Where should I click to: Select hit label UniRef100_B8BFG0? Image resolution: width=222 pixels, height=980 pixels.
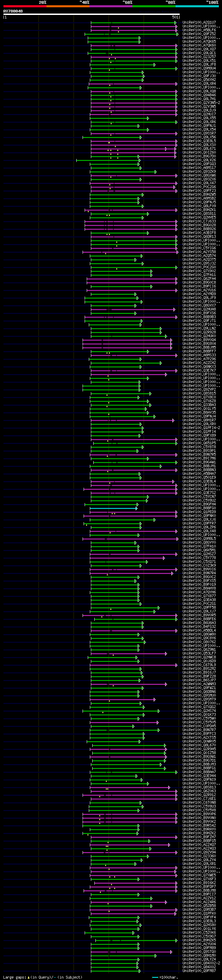click(199, 508)
